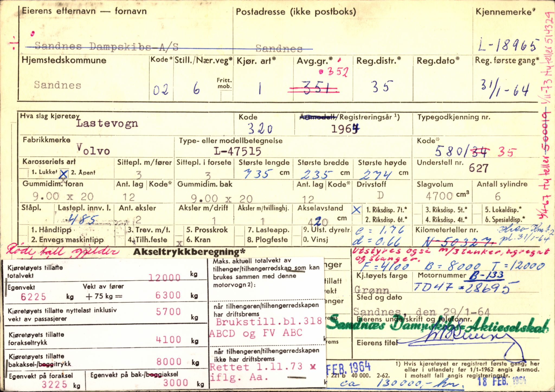Click Egenvekt på bakaksel value 3000
The height and width of the screenshot is (392, 555).
point(176,383)
